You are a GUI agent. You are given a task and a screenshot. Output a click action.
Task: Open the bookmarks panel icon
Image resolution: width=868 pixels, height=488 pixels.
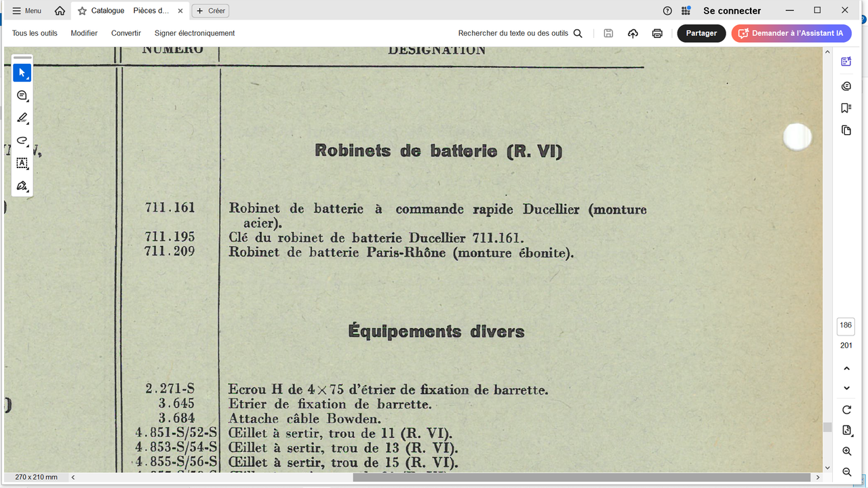846,108
